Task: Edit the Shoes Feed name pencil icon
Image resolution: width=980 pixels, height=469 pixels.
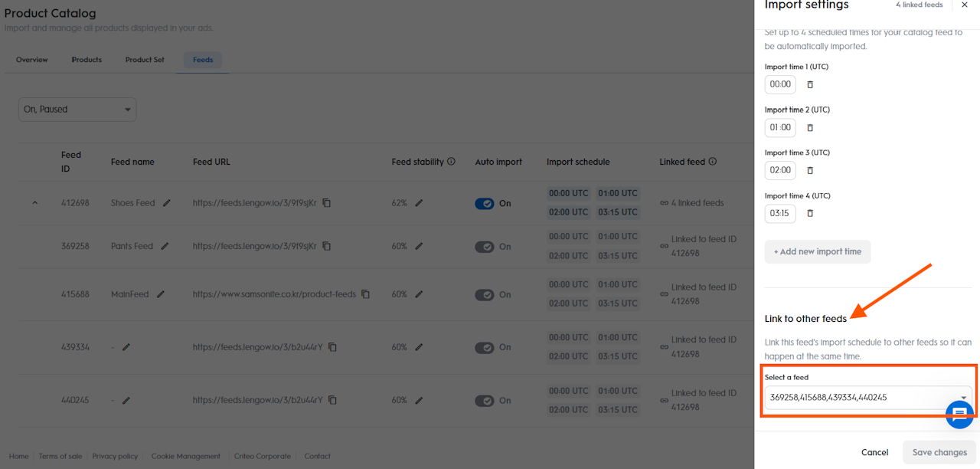Action: [x=167, y=203]
